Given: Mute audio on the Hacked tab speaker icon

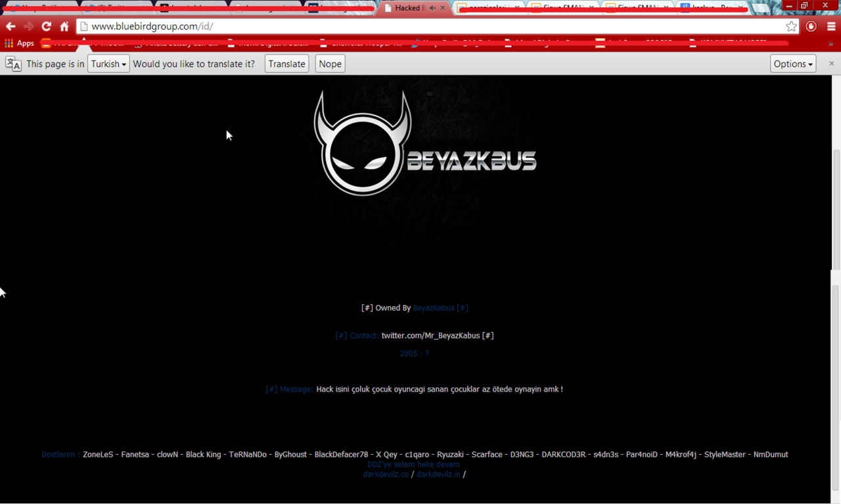Looking at the screenshot, I should pyautogui.click(x=432, y=8).
